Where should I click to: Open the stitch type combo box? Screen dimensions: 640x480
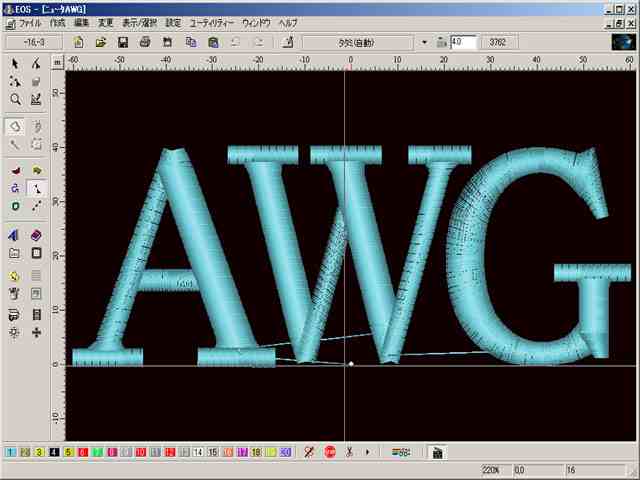pyautogui.click(x=358, y=42)
